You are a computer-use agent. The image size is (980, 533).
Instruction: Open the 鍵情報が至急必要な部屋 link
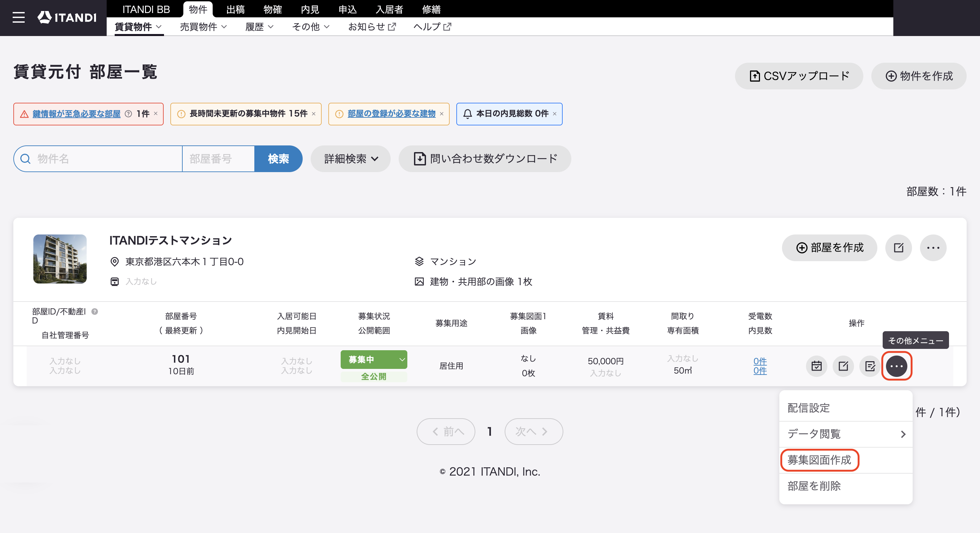coord(76,114)
